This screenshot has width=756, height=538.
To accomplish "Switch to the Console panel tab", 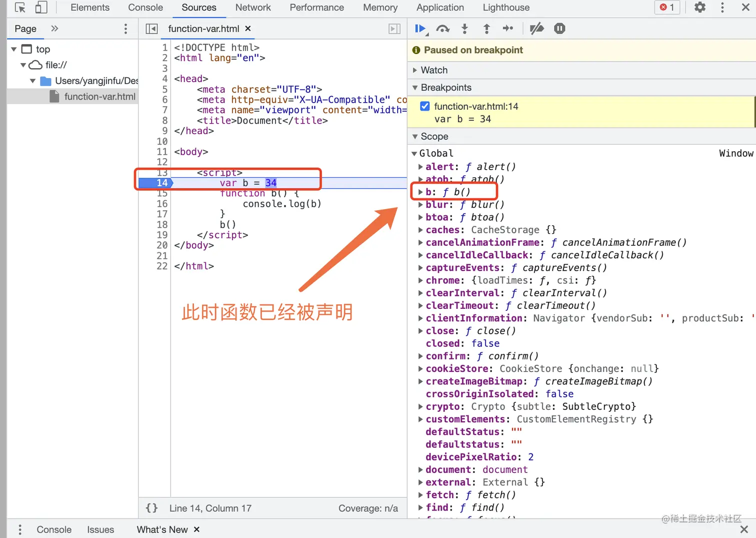I will point(145,8).
